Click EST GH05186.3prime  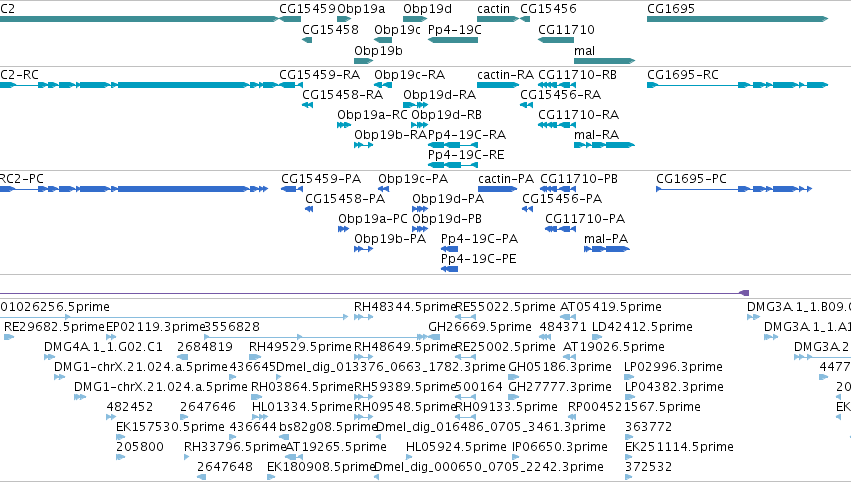click(x=513, y=378)
